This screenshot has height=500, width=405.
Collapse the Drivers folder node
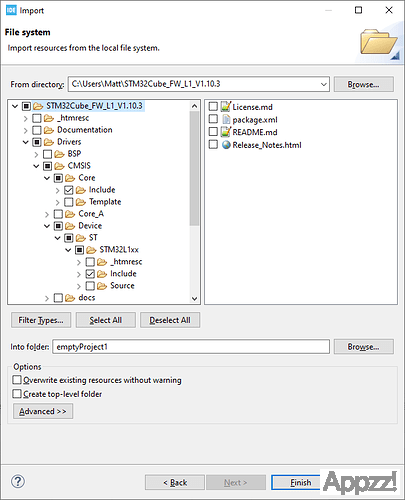25,142
